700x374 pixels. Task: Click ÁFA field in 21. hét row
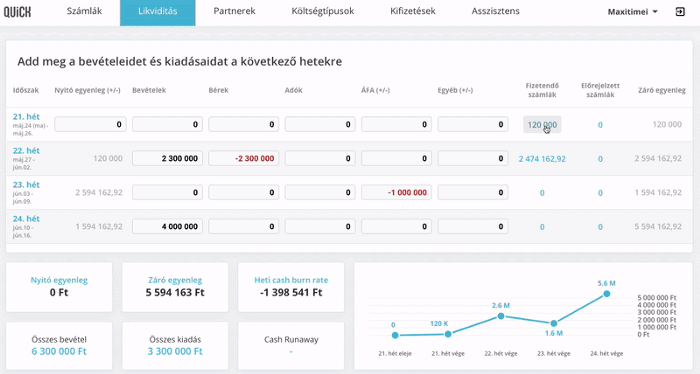396,125
